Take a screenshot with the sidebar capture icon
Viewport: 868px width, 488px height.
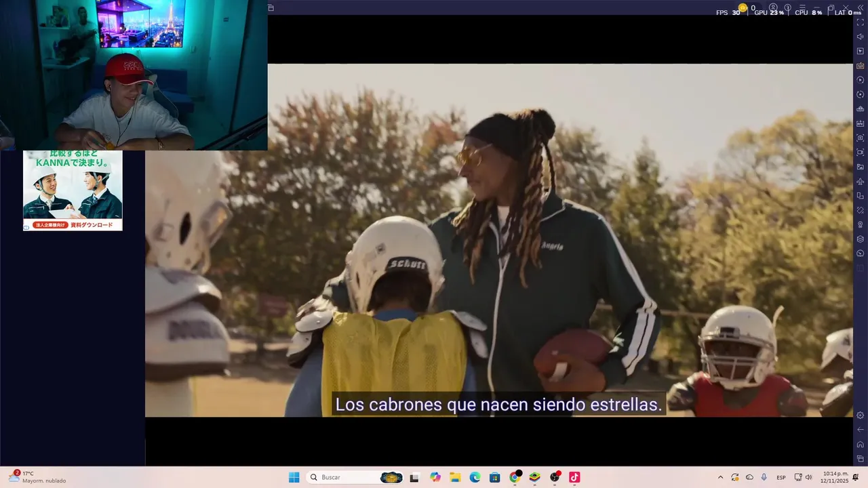point(861,138)
